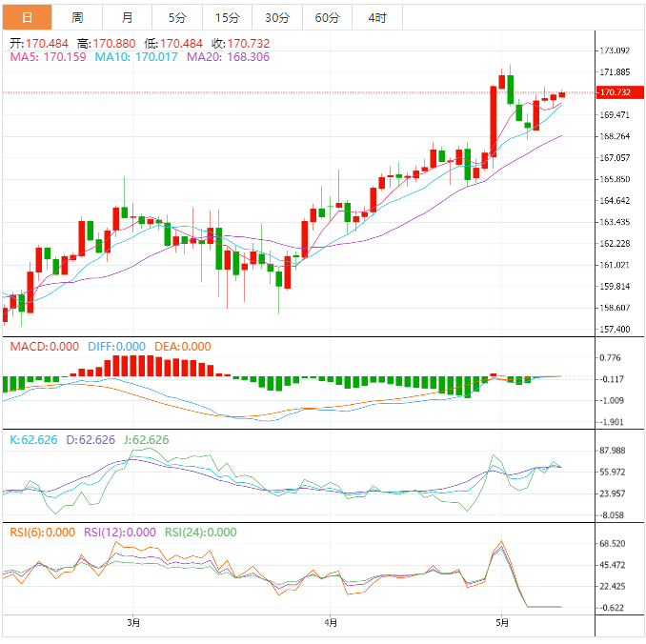Switch to the 周 (weekly) tab
Image resolution: width=646 pixels, height=644 pixels.
click(76, 17)
